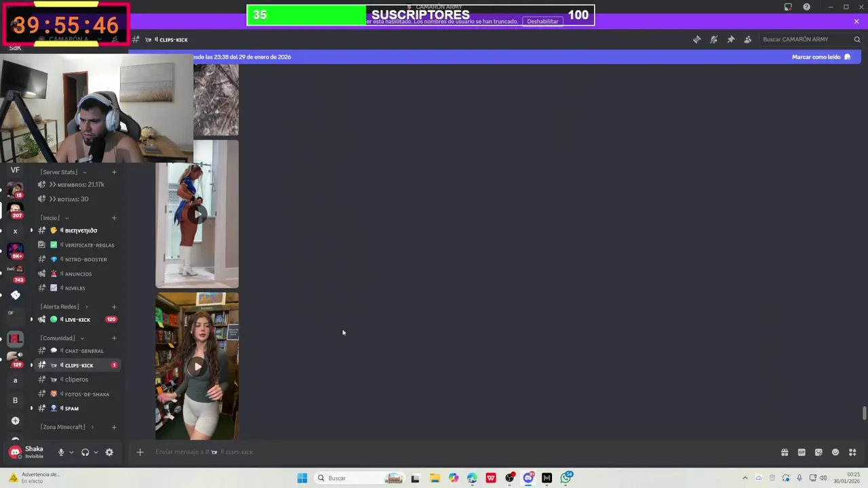Image resolution: width=868 pixels, height=488 pixels.
Task: Click the taskbar Buscar search box
Action: click(359, 478)
